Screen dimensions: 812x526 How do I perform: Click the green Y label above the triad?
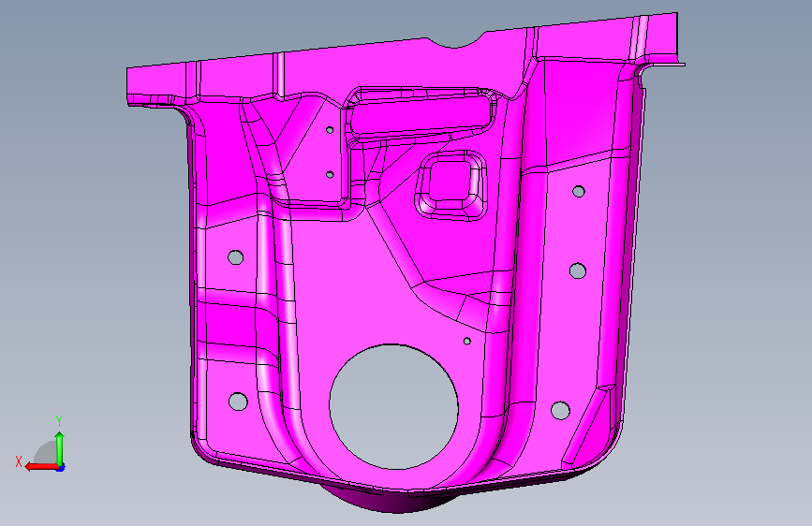[x=59, y=420]
